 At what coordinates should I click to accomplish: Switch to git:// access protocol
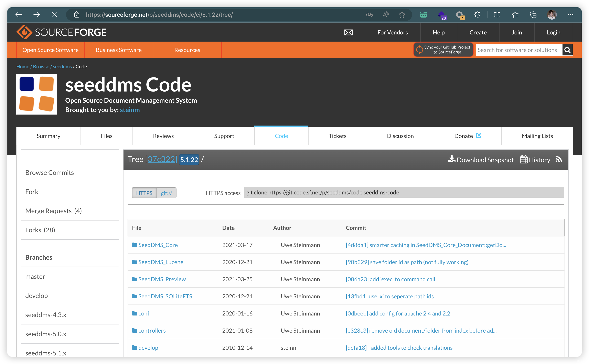pyautogui.click(x=166, y=193)
